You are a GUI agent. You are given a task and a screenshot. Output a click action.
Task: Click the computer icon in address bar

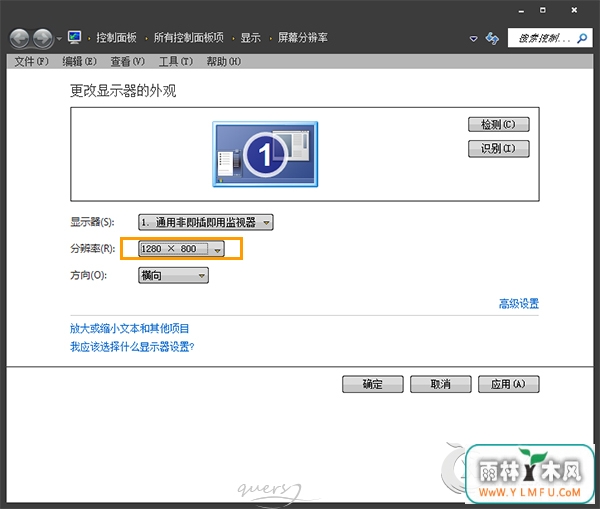(x=74, y=38)
